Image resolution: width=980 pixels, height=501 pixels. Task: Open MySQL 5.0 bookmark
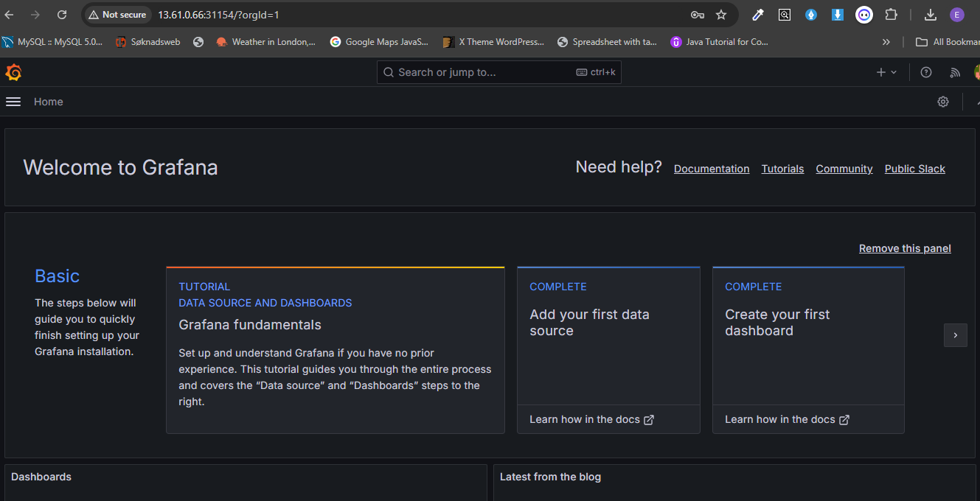[53, 42]
